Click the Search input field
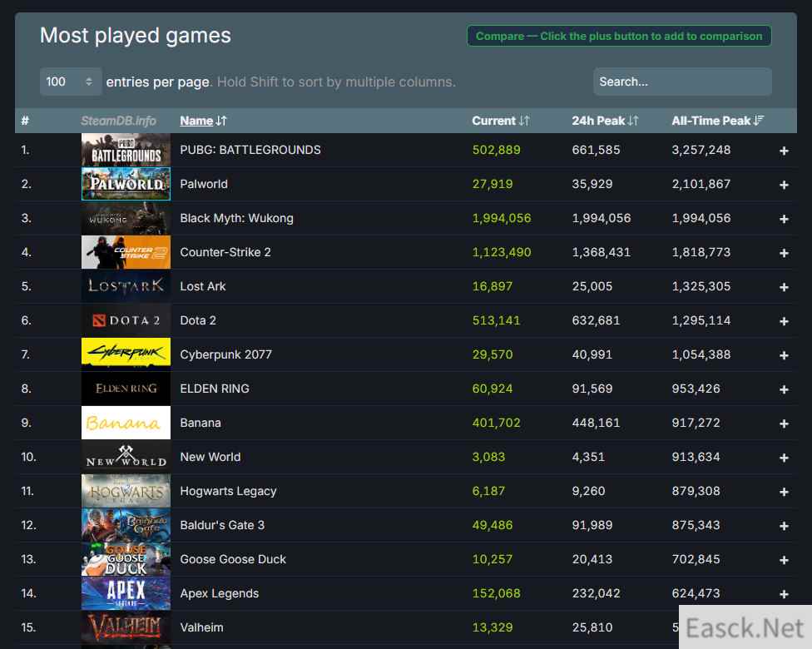Screen dimensions: 812x649 pyautogui.click(x=682, y=82)
